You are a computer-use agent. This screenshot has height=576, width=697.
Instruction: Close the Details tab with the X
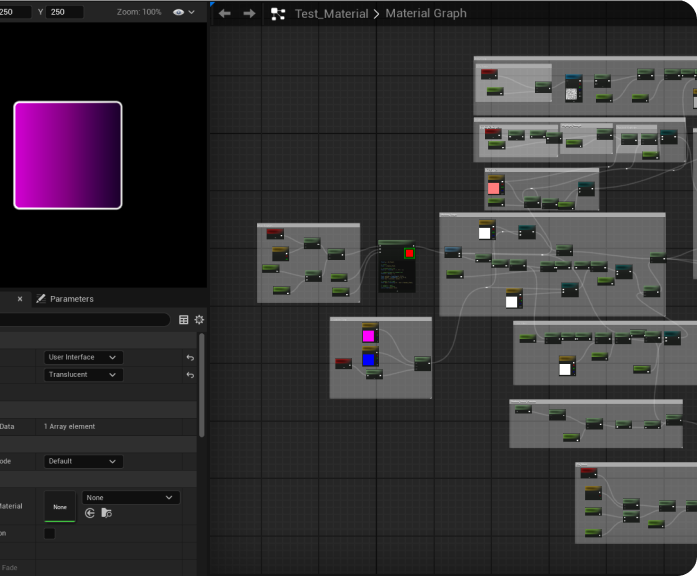(x=20, y=299)
